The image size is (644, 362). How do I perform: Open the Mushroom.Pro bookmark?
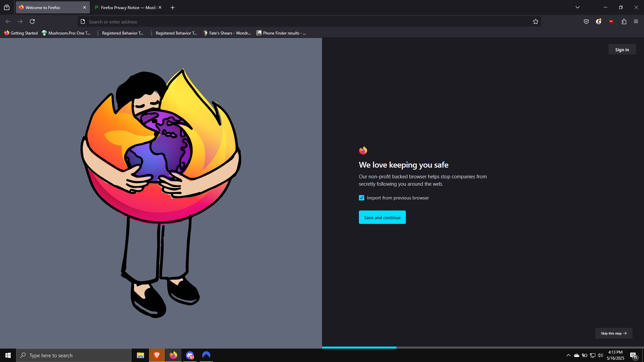click(66, 33)
